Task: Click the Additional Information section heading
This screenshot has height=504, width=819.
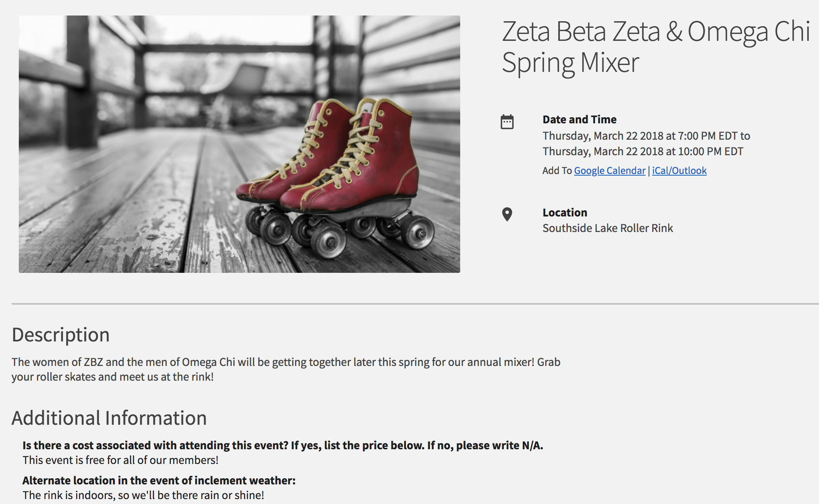Action: (x=109, y=418)
